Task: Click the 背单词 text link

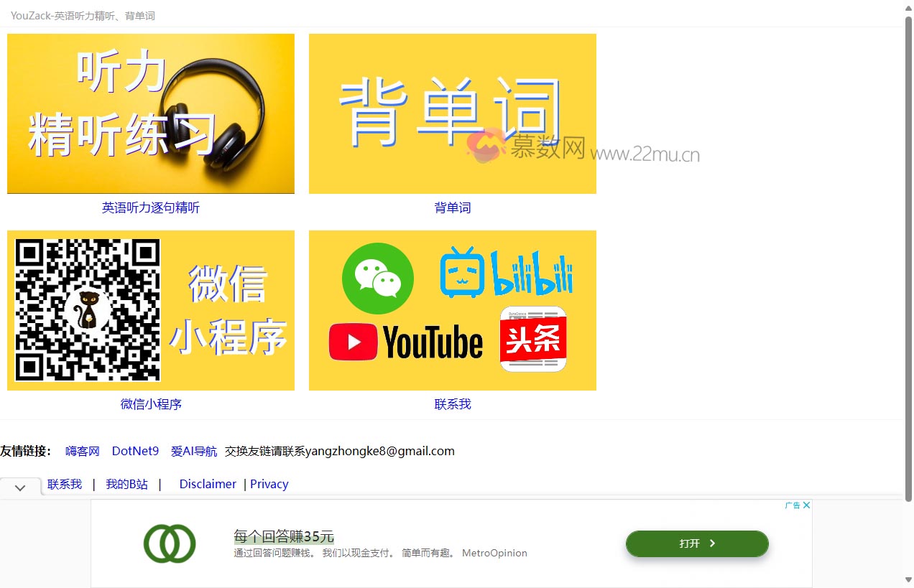Action: [453, 207]
